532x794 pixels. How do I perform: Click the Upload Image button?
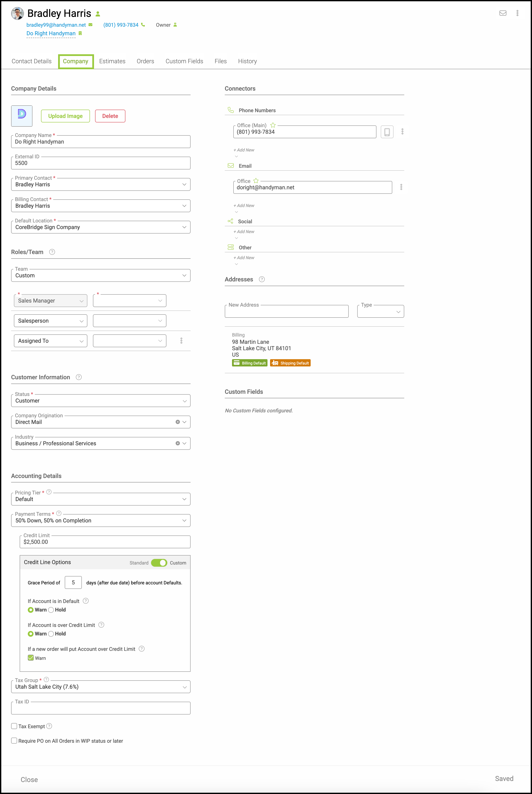point(65,116)
